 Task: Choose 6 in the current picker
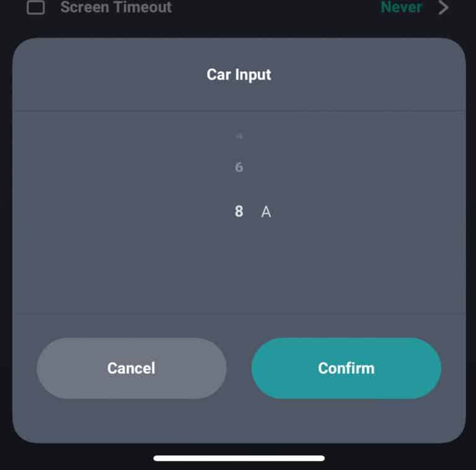tap(239, 167)
